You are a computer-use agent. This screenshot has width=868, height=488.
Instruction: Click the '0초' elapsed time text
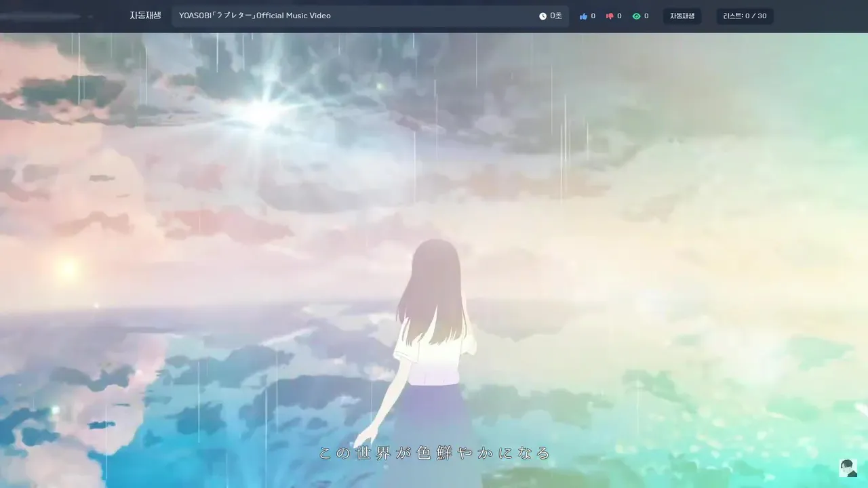click(x=556, y=16)
